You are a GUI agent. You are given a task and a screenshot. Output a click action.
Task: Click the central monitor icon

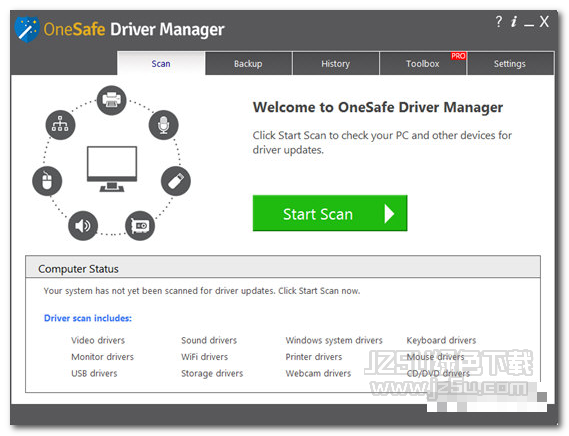(x=112, y=169)
